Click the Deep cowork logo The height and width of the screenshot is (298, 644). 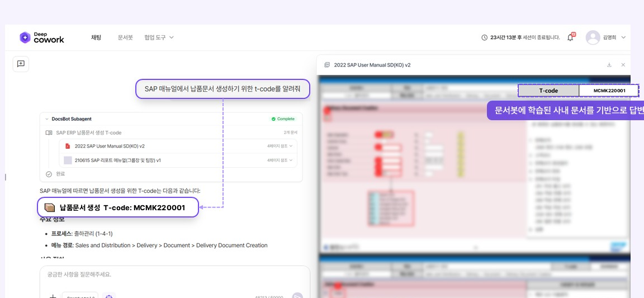tap(42, 37)
